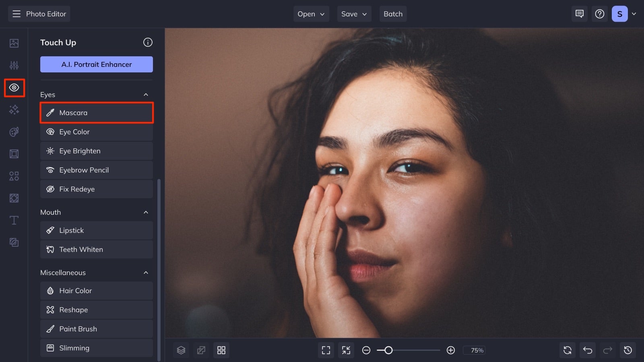This screenshot has width=644, height=362.
Task: Click the fit-to-screen icon
Action: (x=326, y=350)
